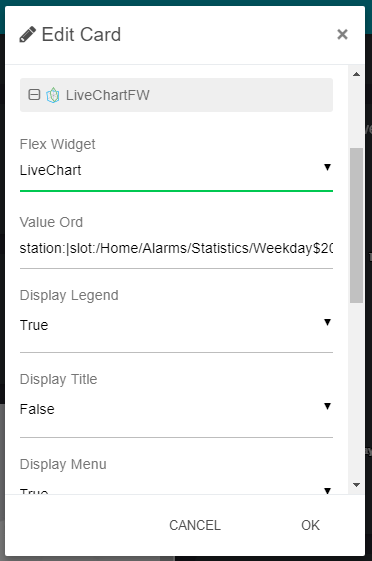The image size is (372, 561).
Task: Click the pencil icon beside Edit Card
Action: (28, 35)
